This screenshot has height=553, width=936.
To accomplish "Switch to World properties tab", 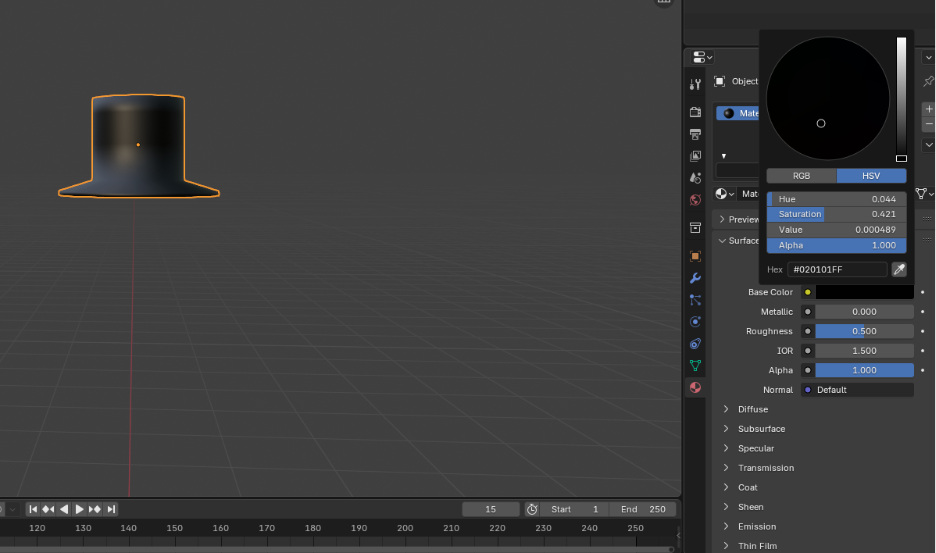I will pos(695,200).
